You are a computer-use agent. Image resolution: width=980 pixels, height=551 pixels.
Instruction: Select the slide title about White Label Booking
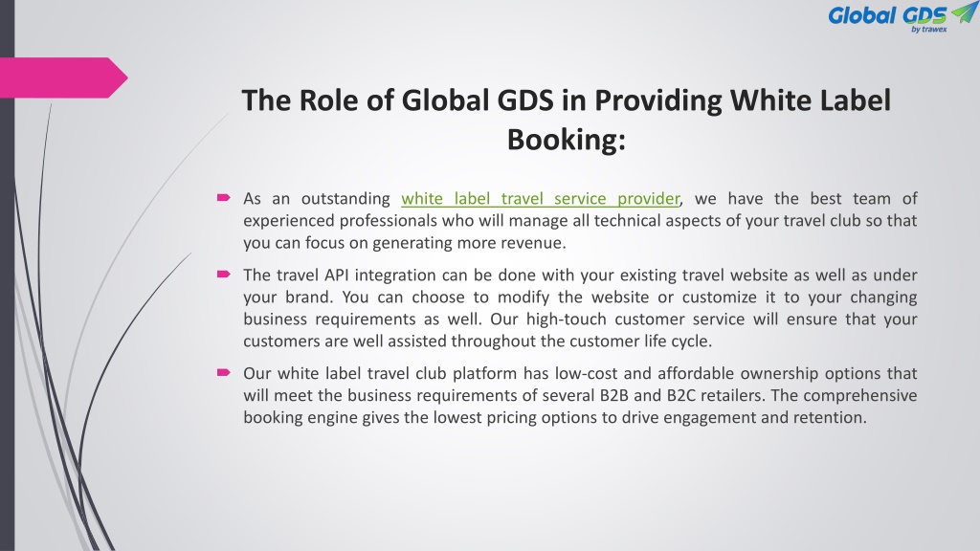click(566, 120)
